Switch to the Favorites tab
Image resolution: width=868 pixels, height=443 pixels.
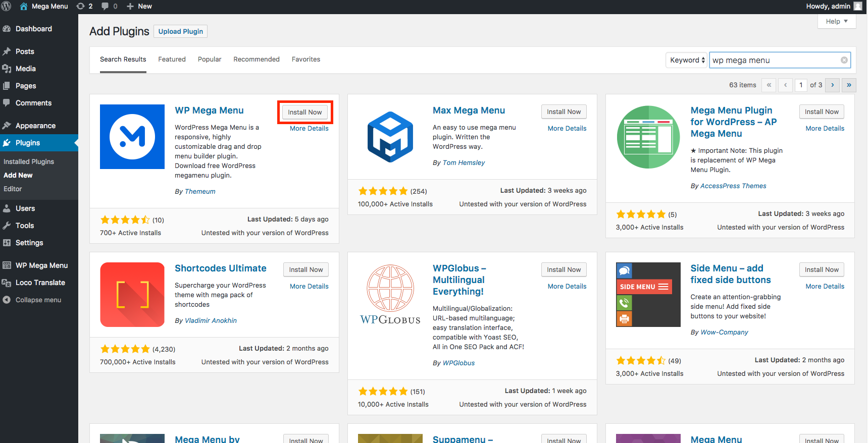[306, 60]
